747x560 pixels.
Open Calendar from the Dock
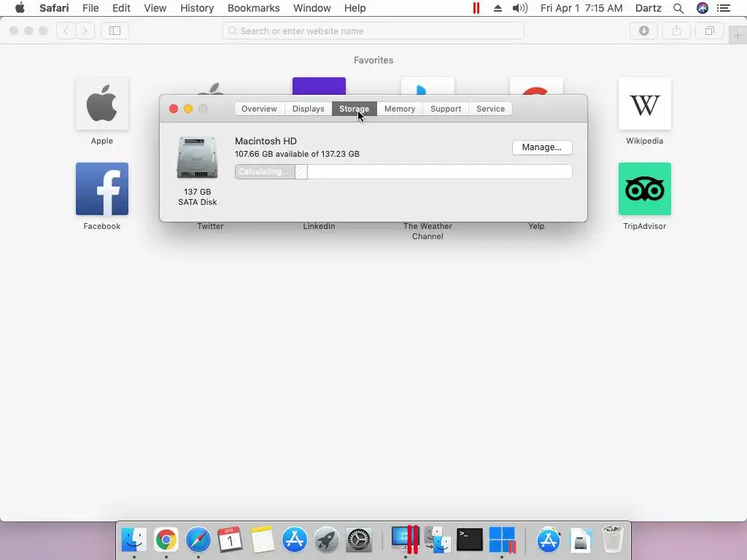click(x=230, y=540)
